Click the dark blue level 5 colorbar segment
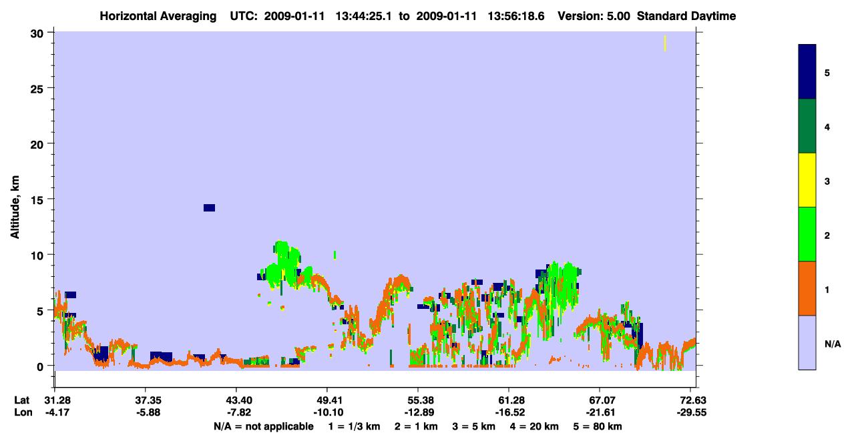The image size is (868, 445). (x=807, y=72)
